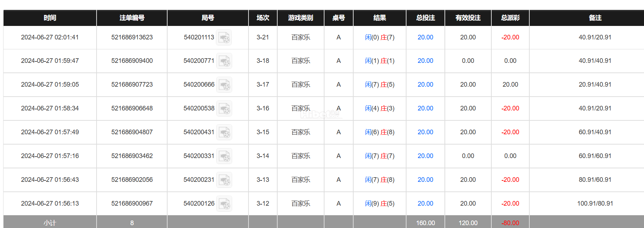Open total bet 20.00 for order 521686907723
This screenshot has height=228, width=644.
[x=425, y=85]
